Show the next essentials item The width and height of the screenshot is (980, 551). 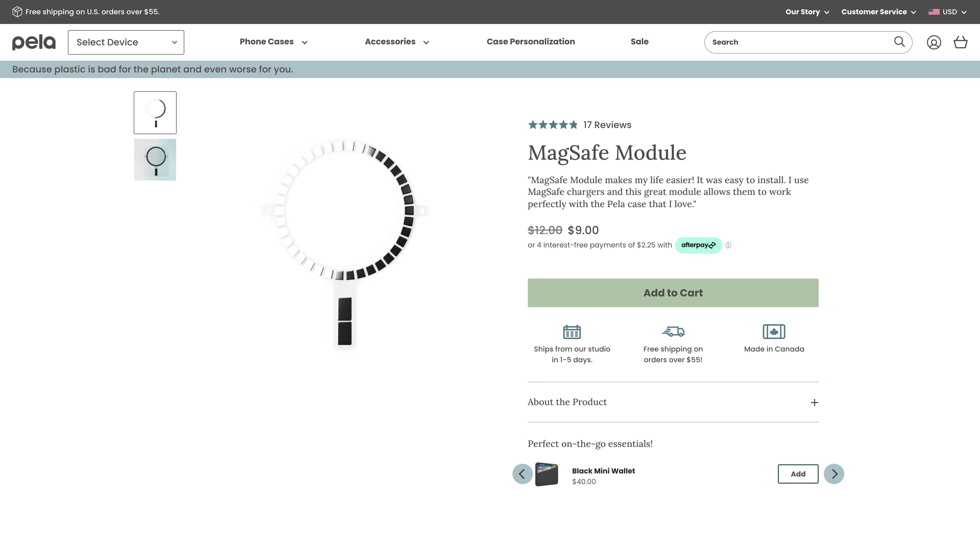tap(834, 474)
